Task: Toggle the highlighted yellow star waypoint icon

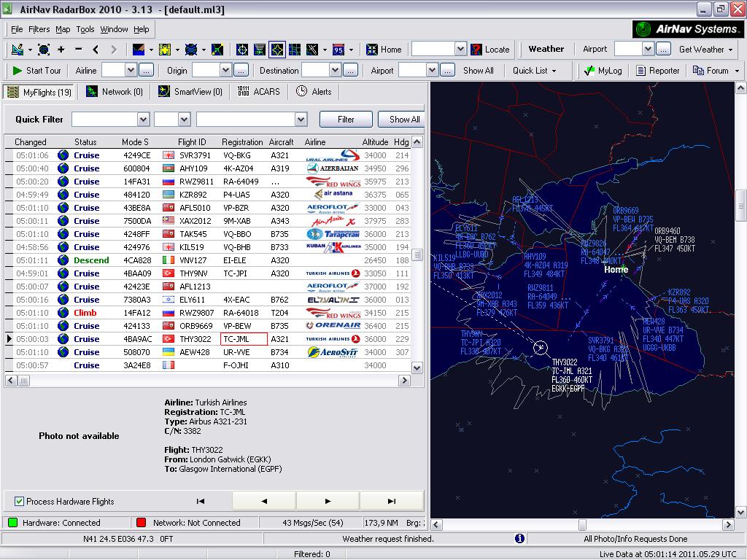Action: (277, 50)
